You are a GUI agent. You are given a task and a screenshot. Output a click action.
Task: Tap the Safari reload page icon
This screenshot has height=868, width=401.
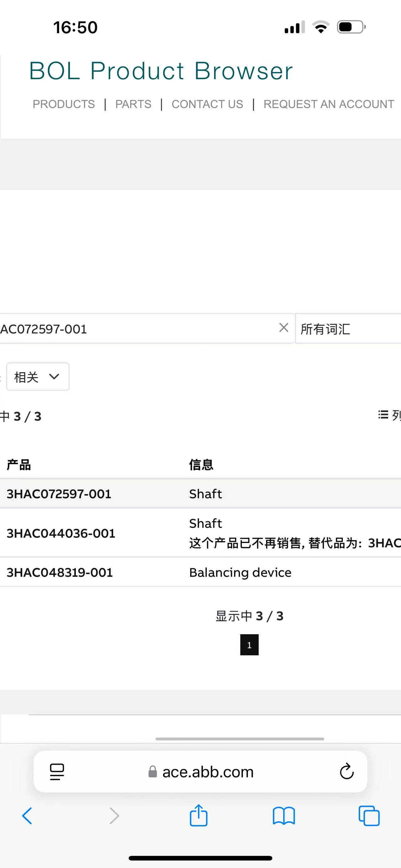tap(346, 771)
